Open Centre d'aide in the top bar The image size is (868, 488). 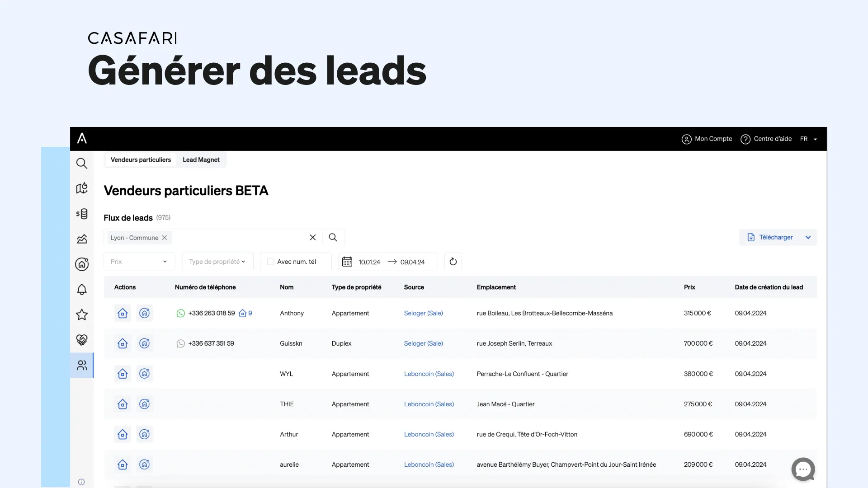(766, 139)
